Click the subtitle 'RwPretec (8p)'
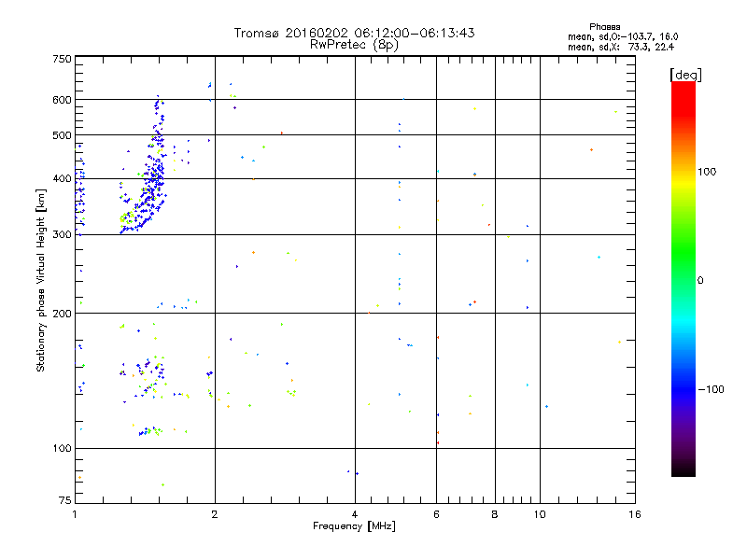 pos(354,45)
